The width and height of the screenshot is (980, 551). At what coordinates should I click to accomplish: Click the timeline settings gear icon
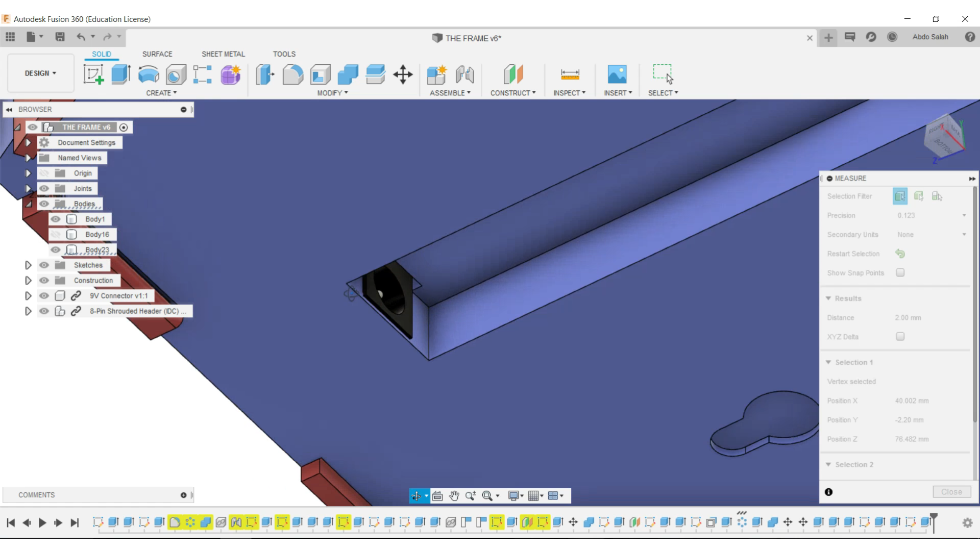967,522
